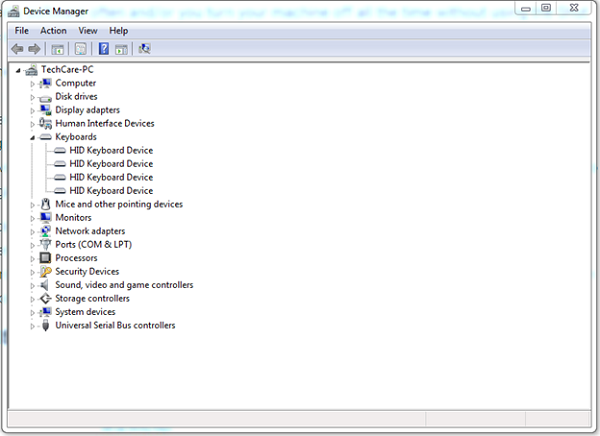The height and width of the screenshot is (436, 600).
Task: Expand Sound, video and game controllers
Action: 33,285
